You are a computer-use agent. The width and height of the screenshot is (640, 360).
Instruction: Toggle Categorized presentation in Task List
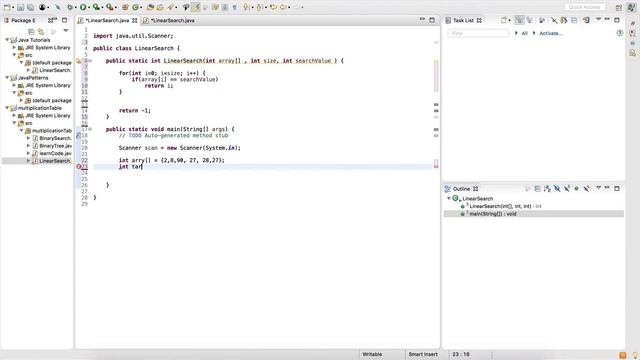click(x=519, y=20)
